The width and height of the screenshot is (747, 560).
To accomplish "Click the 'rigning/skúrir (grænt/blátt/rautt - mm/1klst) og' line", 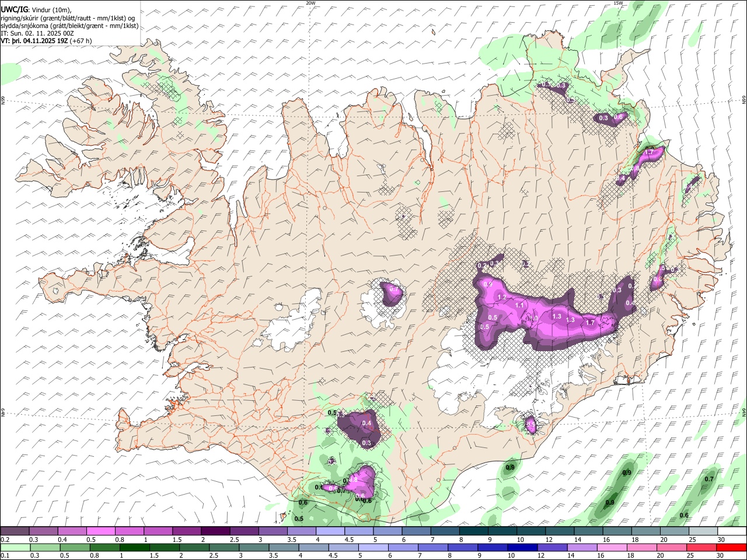I will point(67,18).
